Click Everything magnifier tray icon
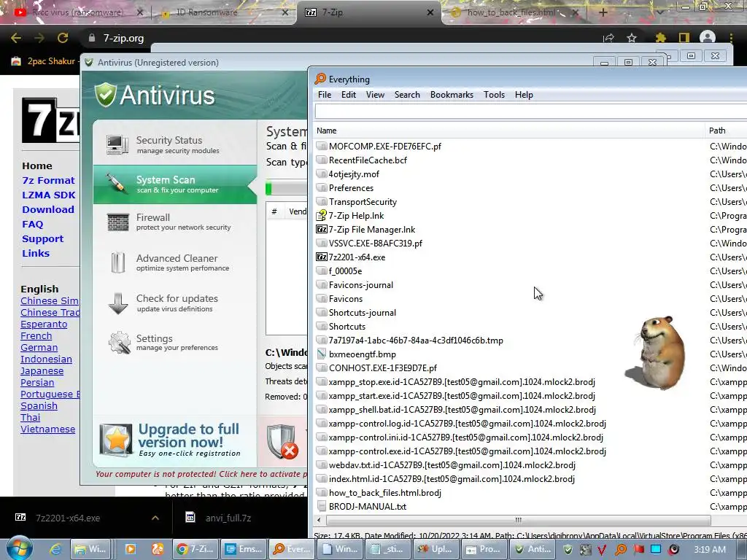This screenshot has height=560, width=747. (621, 550)
